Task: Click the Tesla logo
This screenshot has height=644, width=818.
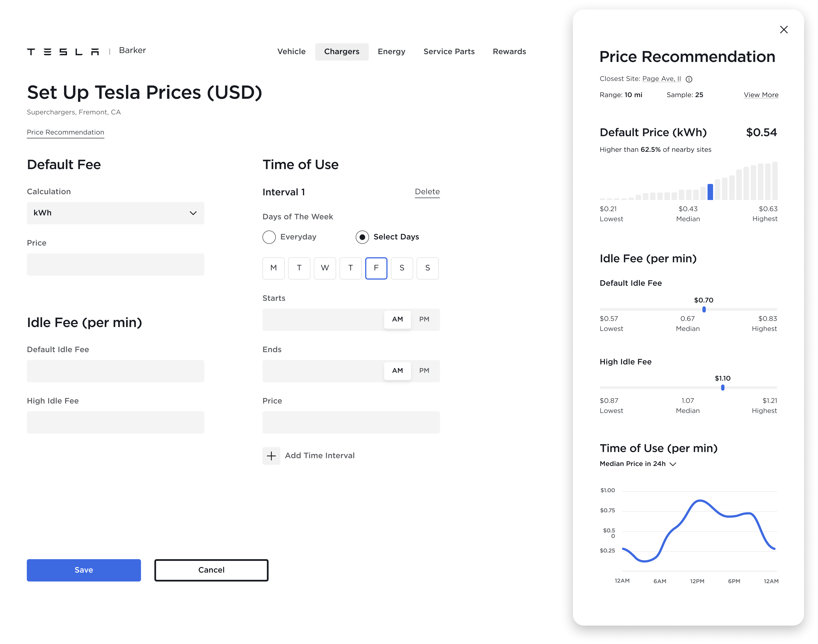Action: click(x=63, y=52)
